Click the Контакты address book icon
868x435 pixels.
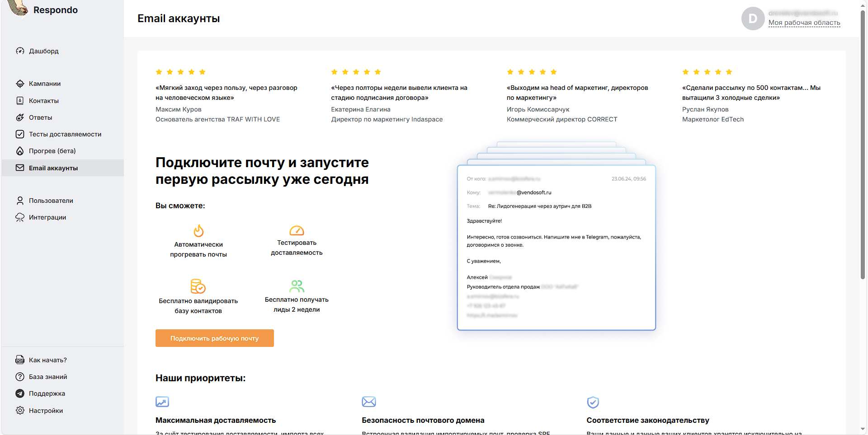[20, 100]
